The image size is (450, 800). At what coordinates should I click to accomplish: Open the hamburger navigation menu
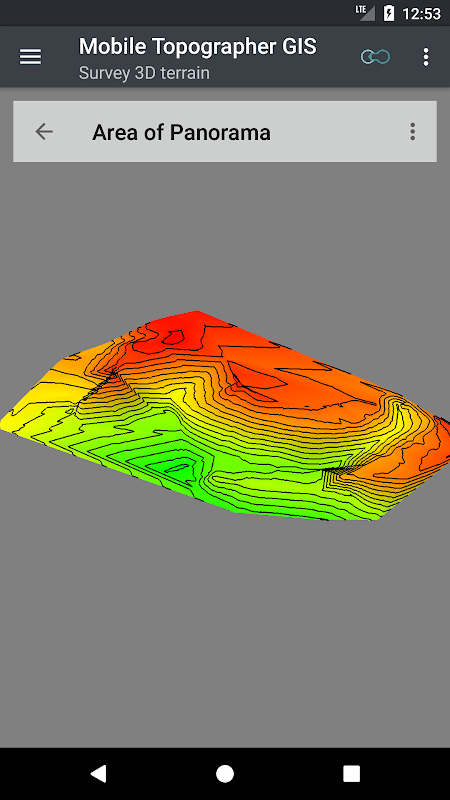31,57
